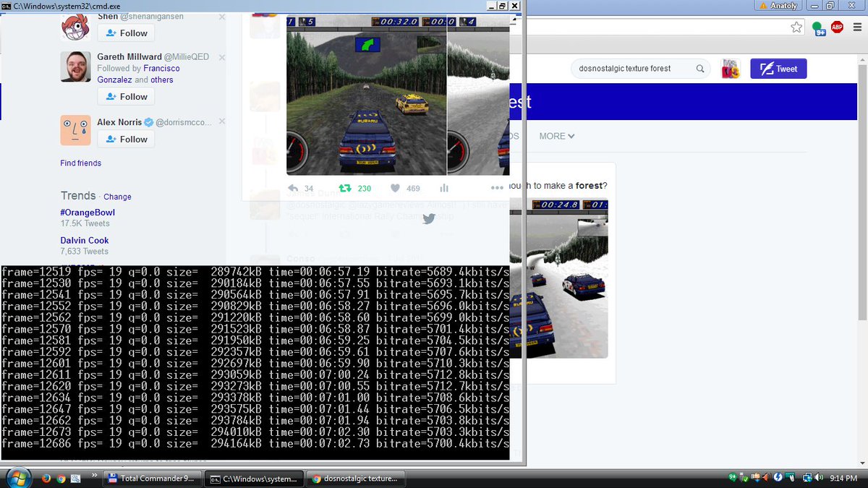868x488 pixels.
Task: Follow Alex Norris
Action: pos(127,139)
